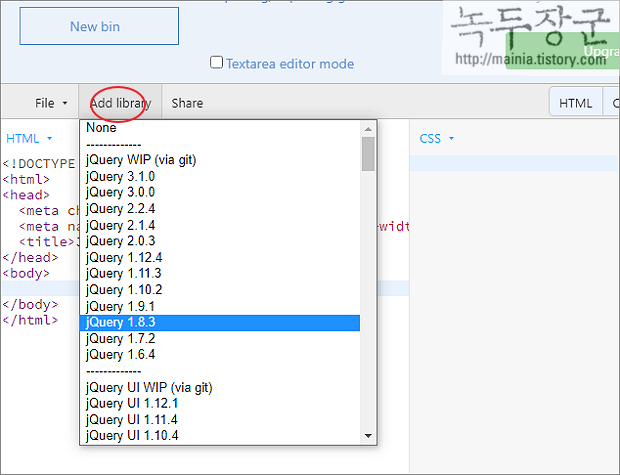This screenshot has width=620, height=475.
Task: Select jQuery UI 1.10.4 library
Action: click(x=220, y=436)
